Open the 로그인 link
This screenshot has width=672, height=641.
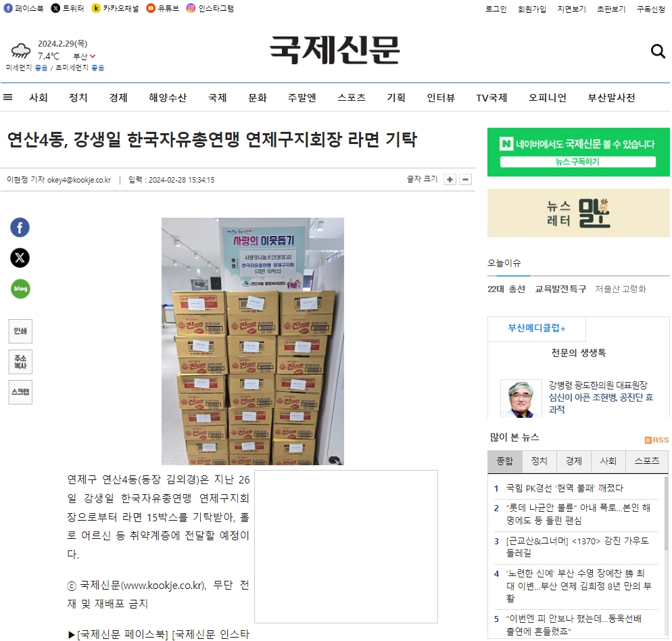[496, 9]
